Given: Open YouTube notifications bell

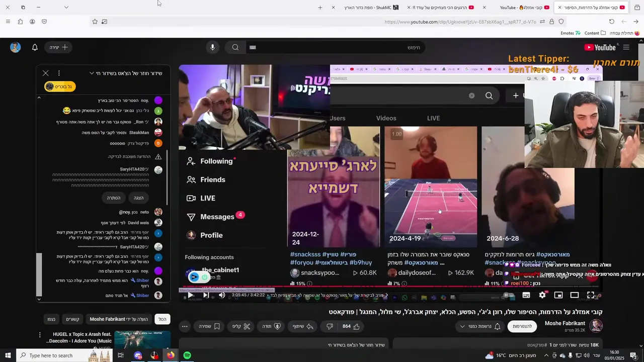Looking at the screenshot, I should click(x=35, y=47).
